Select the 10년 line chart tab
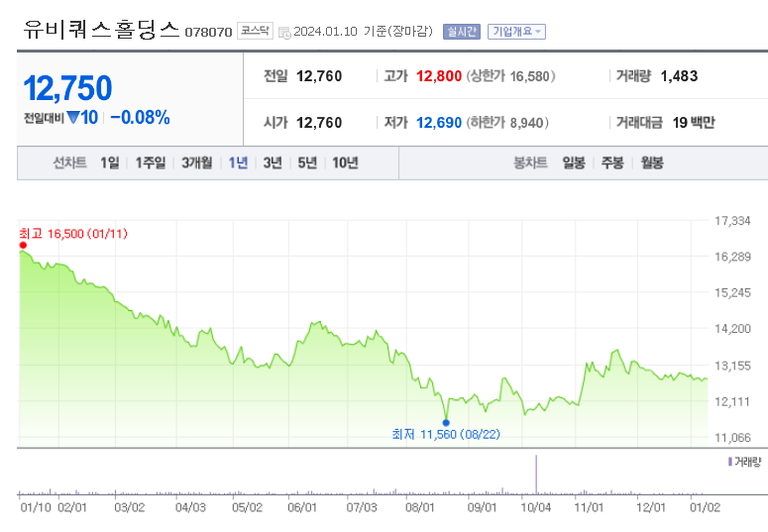Viewport: 768px width, 532px height. (345, 162)
